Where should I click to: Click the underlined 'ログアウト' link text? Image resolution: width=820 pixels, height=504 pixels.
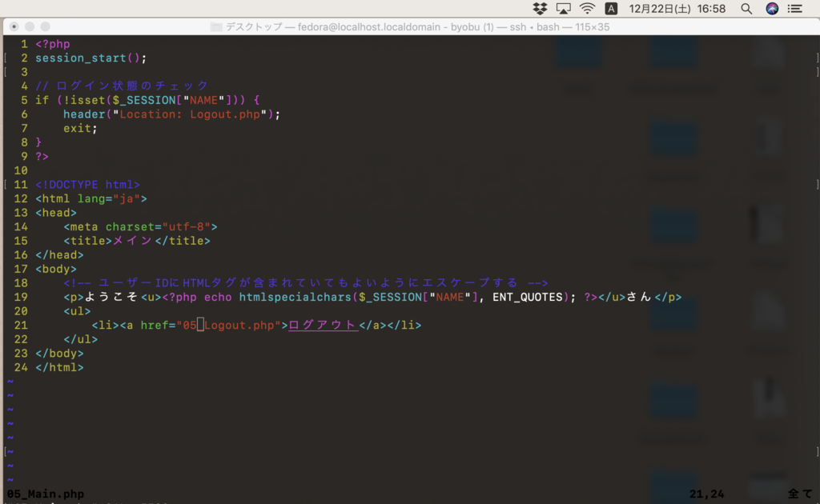click(x=324, y=325)
